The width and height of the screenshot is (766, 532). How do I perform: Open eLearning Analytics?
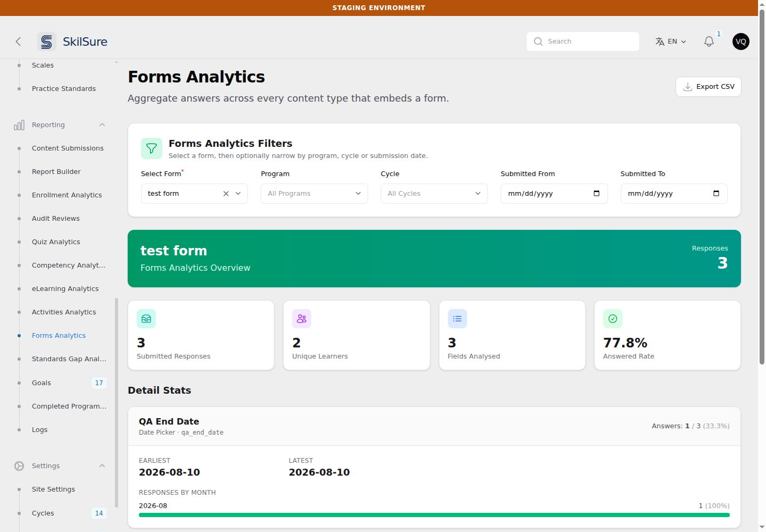[65, 289]
